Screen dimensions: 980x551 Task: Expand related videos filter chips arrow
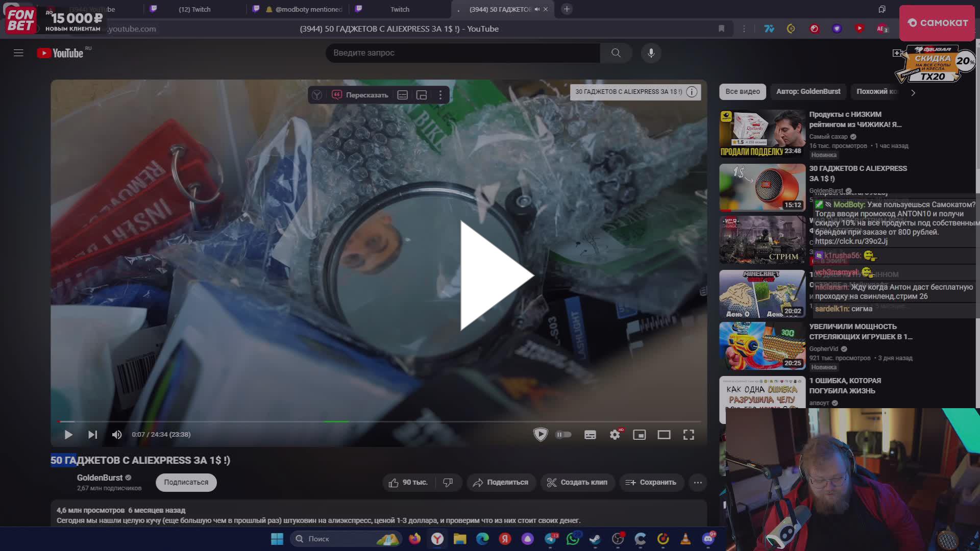click(x=913, y=92)
